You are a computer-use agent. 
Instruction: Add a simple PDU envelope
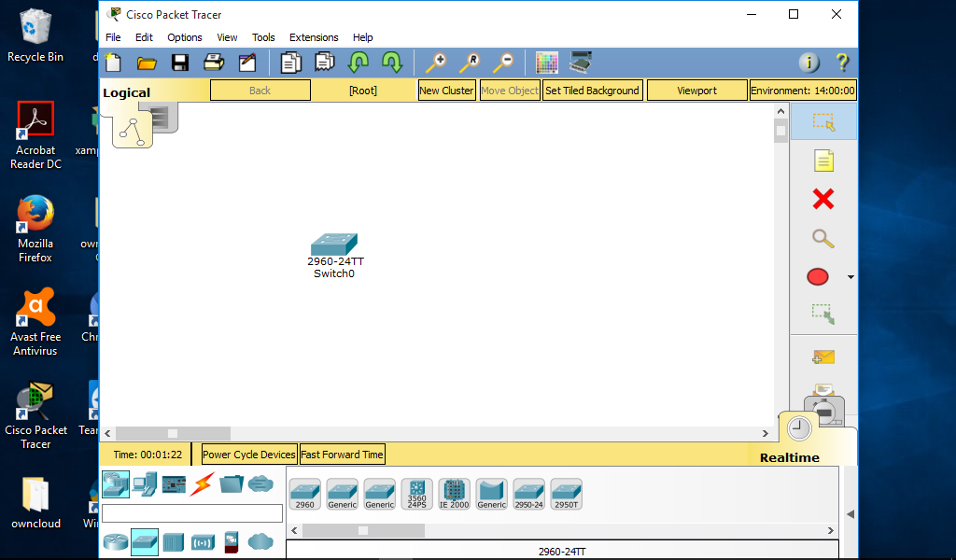[x=823, y=357]
